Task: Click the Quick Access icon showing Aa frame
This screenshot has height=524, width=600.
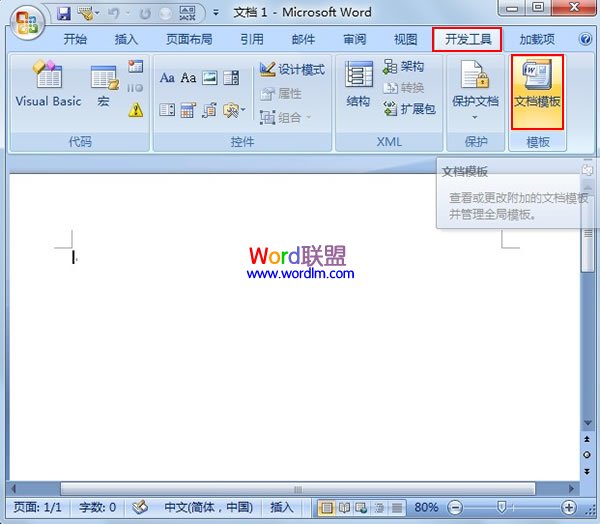Action: (x=187, y=13)
